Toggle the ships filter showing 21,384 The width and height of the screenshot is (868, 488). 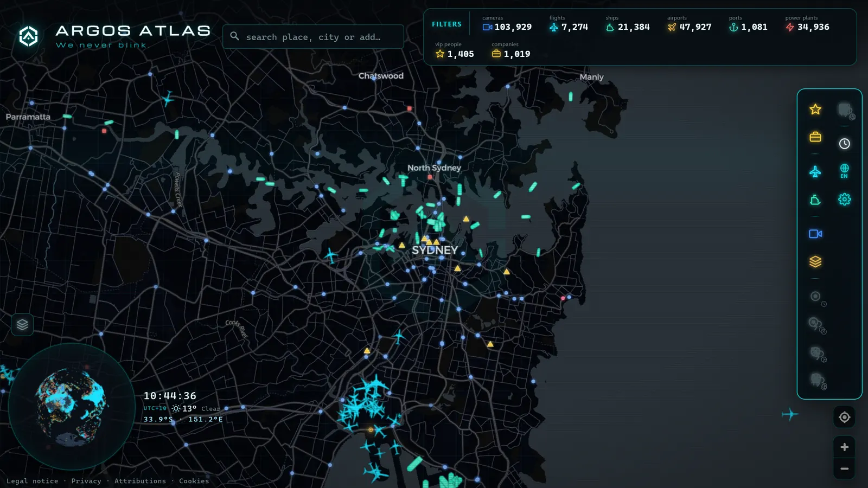pyautogui.click(x=628, y=24)
